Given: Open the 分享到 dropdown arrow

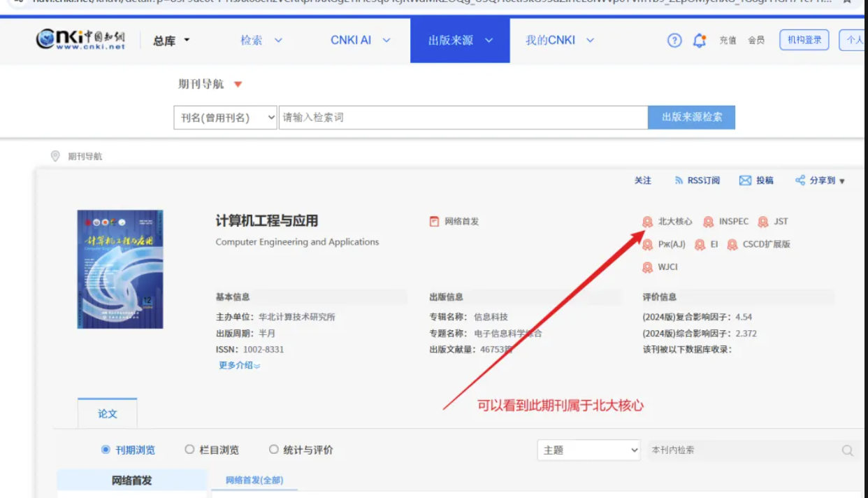Looking at the screenshot, I should tap(841, 181).
